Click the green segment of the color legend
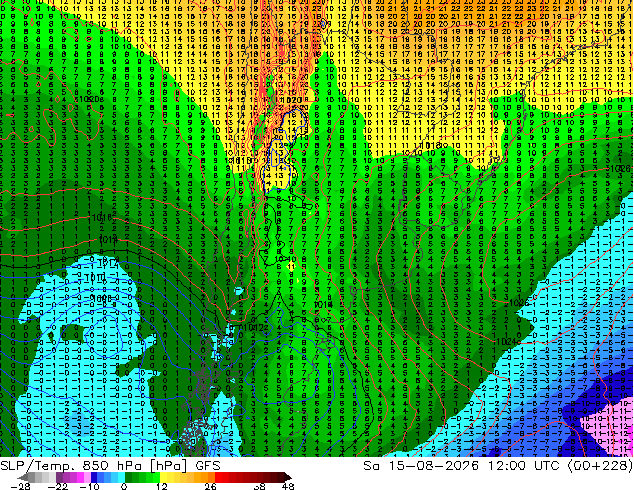Viewport: 634px width, 490px height. pyautogui.click(x=142, y=477)
